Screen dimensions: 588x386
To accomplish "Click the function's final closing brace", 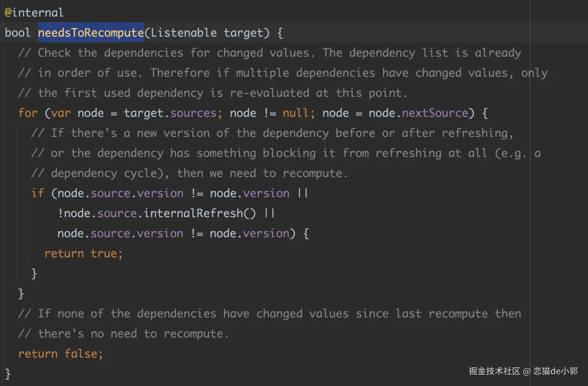I will coord(8,374).
